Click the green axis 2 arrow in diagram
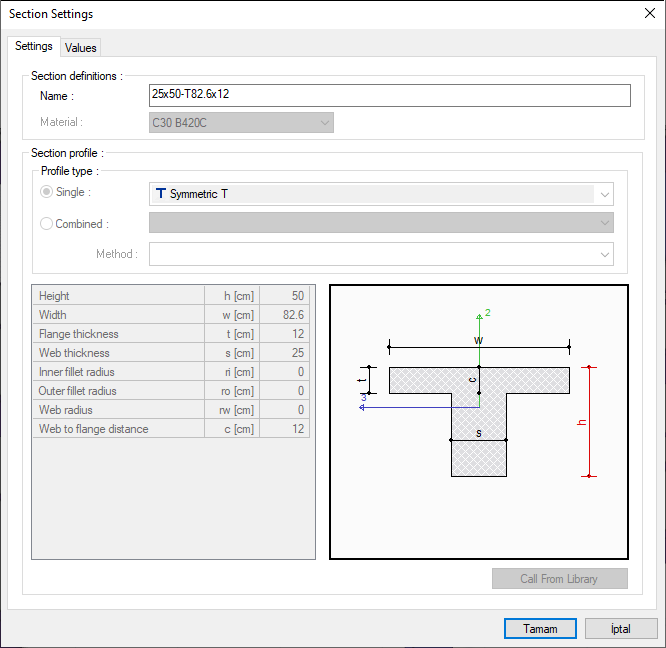This screenshot has width=666, height=648. pyautogui.click(x=480, y=317)
